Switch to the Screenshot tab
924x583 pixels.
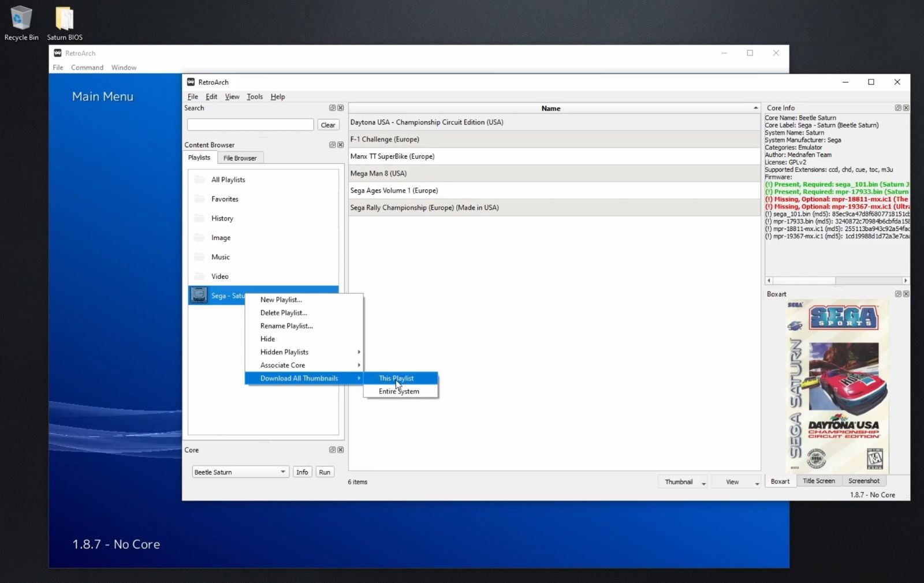pos(864,481)
